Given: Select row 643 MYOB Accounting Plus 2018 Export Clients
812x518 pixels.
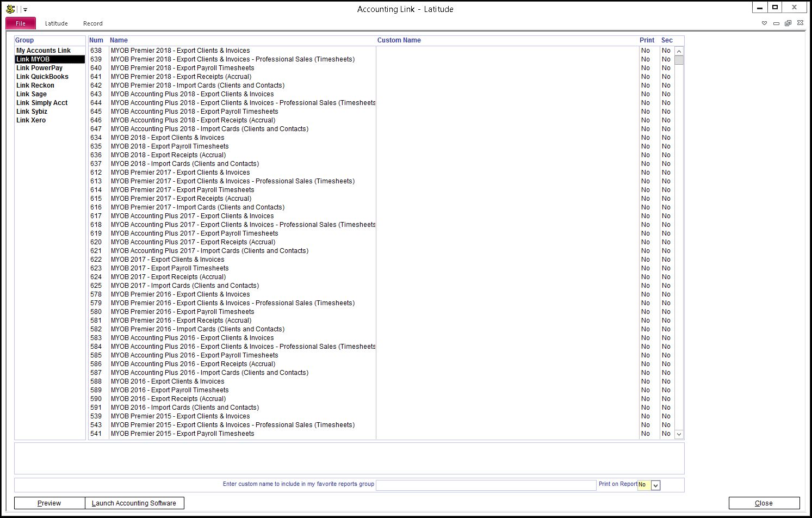Looking at the screenshot, I should (381, 94).
